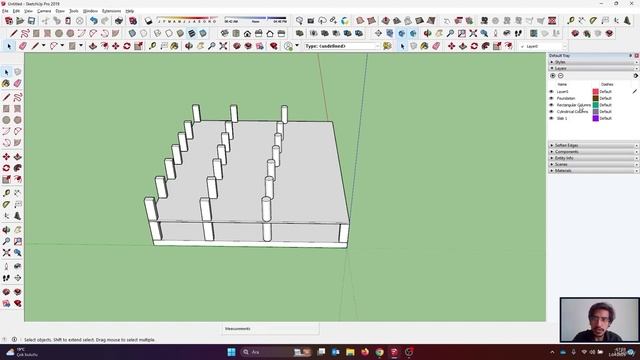640x360 pixels.
Task: Select the Offset tool in the left toolbar
Action: coord(17,180)
